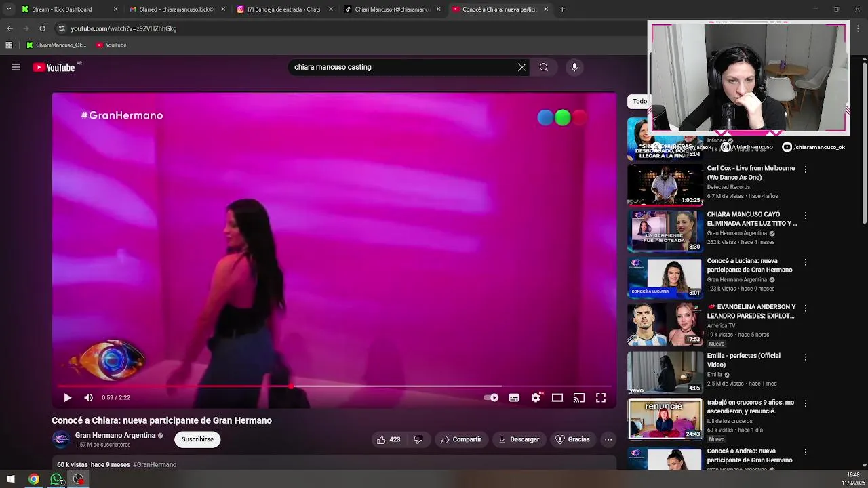
Task: Enter fullscreen mode
Action: coord(601,398)
